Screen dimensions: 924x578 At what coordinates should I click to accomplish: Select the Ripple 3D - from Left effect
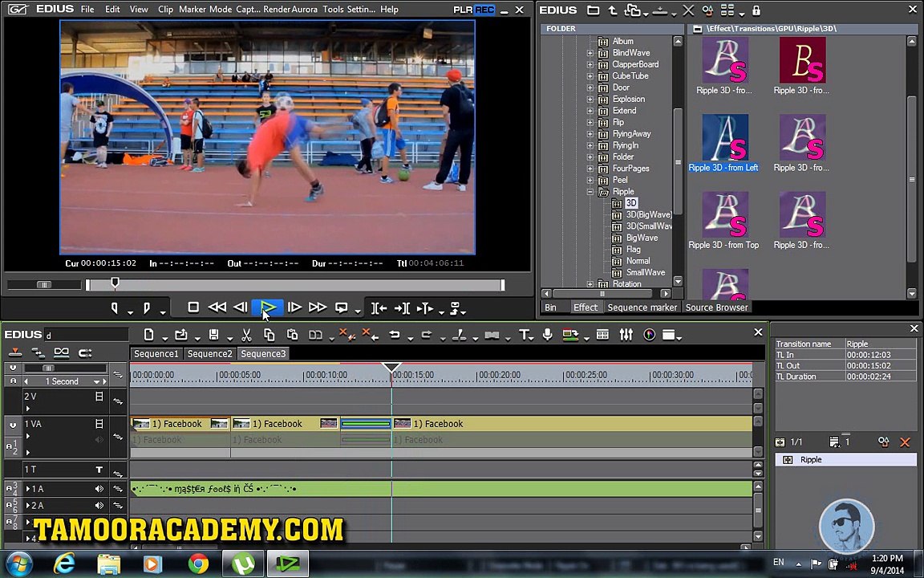click(724, 143)
